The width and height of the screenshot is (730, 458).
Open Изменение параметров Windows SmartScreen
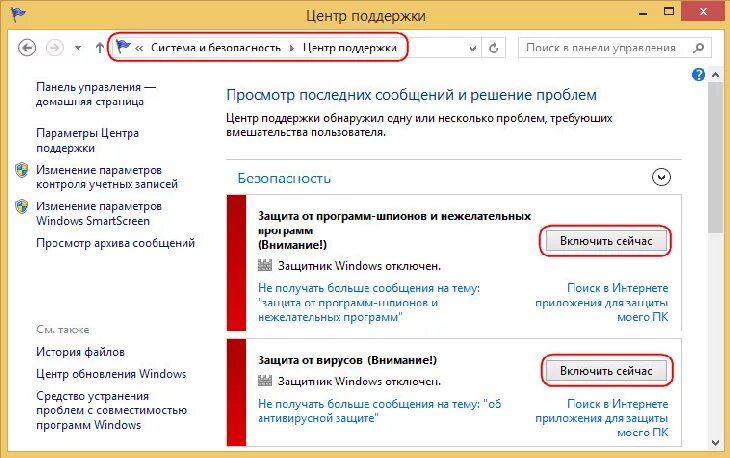99,213
